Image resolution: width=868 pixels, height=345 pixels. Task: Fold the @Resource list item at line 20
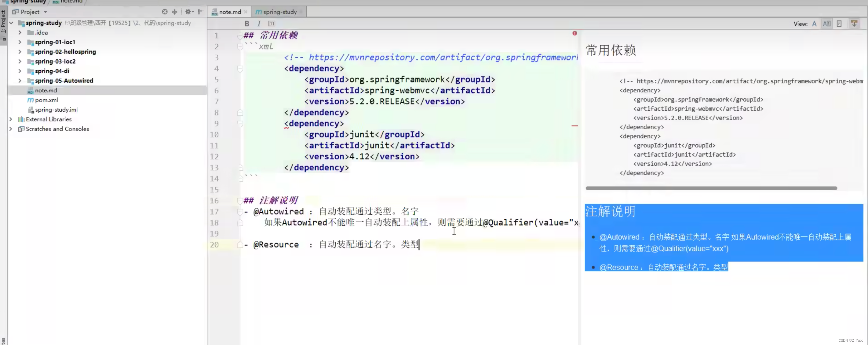[240, 245]
